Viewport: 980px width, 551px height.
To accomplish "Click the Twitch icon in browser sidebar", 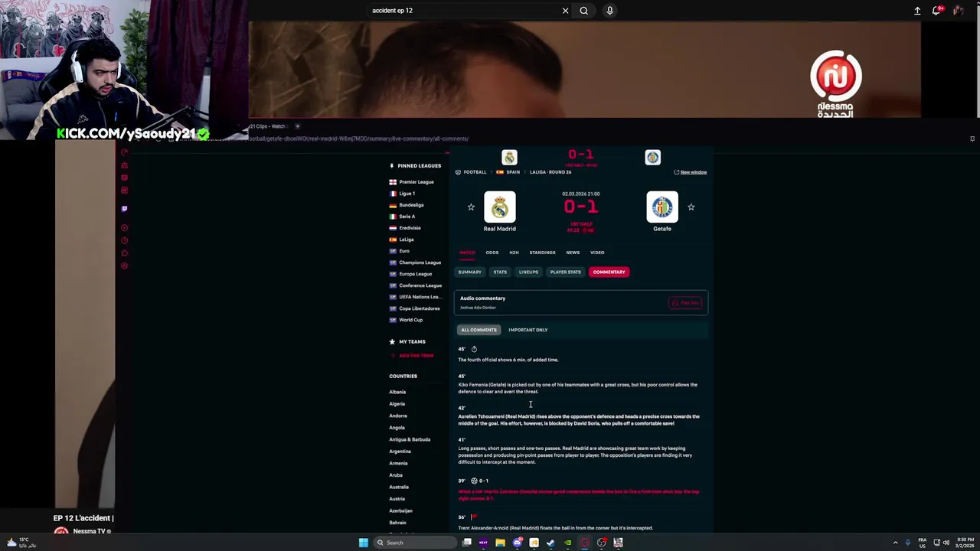I will pyautogui.click(x=124, y=209).
